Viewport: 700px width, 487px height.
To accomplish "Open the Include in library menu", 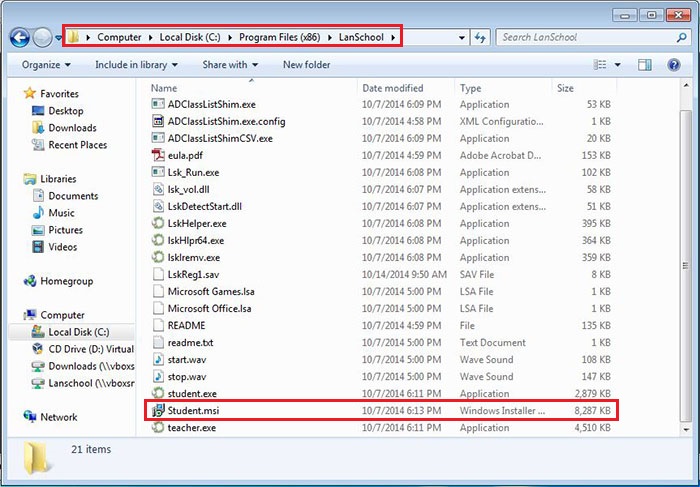I will click(x=136, y=65).
